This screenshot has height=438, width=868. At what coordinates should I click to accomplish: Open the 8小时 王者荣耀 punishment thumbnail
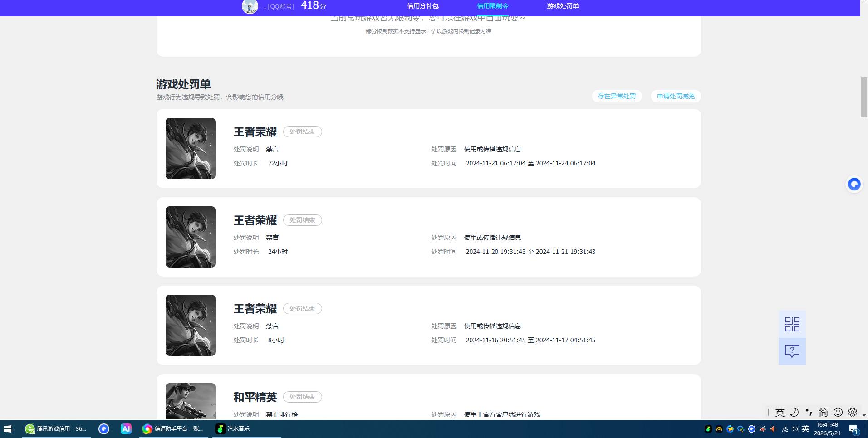(191, 325)
